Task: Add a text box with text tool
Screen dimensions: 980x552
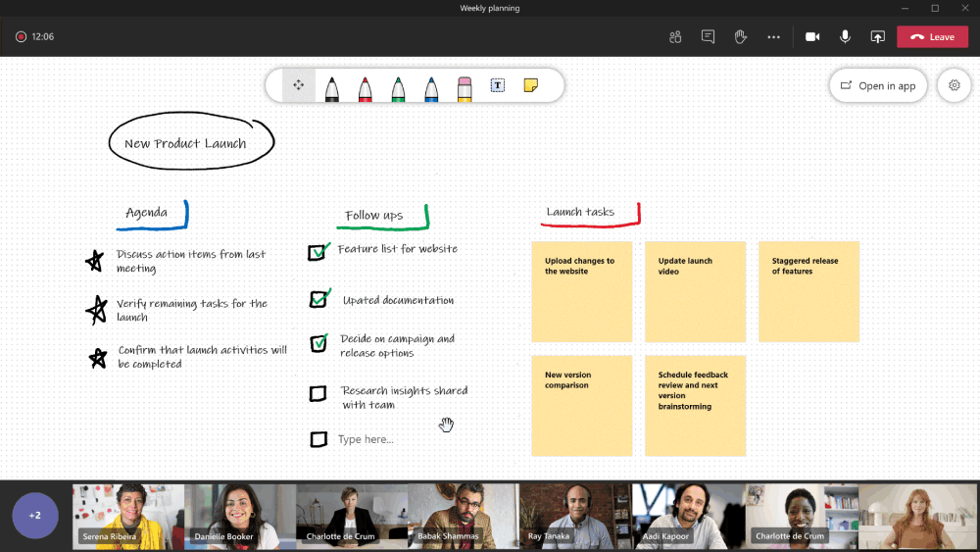Action: 497,86
